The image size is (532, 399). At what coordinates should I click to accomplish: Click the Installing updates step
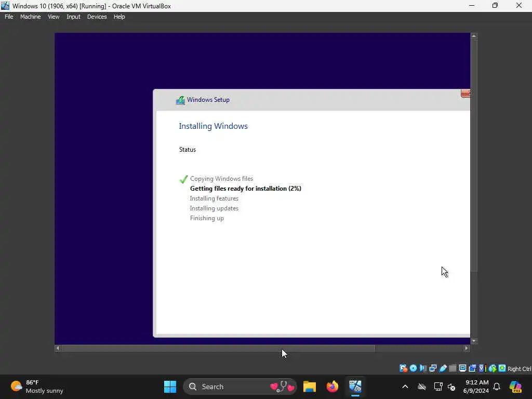point(214,208)
